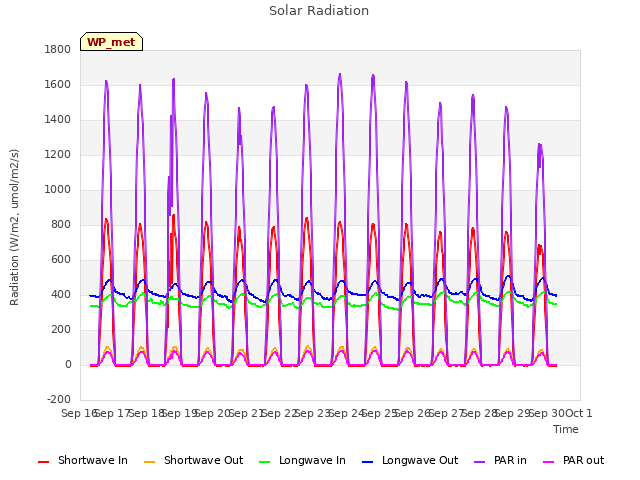Click the green Longwave In legend swatch

pos(265,462)
